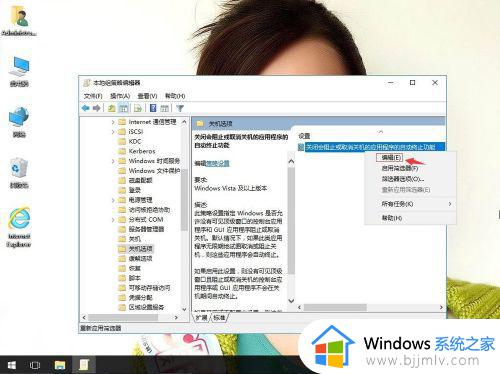Image resolution: width=500 pixels, height=374 pixels.
Task: Choose 帮助(H) in the context menu
Action: coord(410,218)
